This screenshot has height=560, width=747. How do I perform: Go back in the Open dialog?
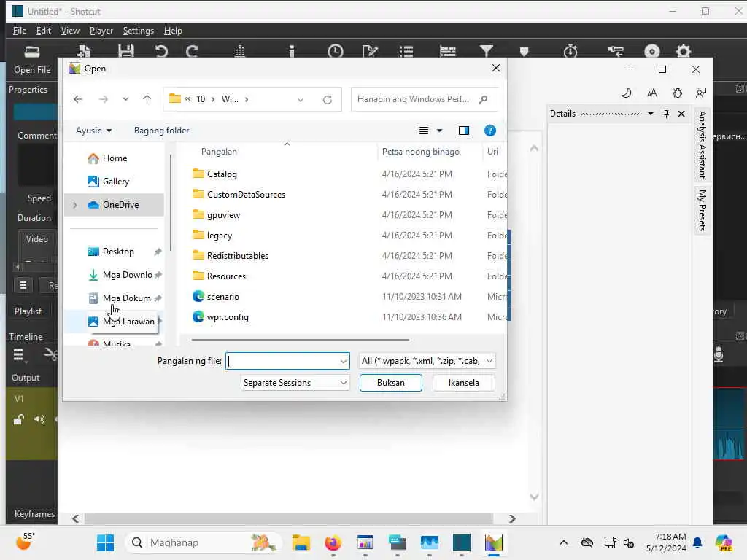[x=78, y=99]
